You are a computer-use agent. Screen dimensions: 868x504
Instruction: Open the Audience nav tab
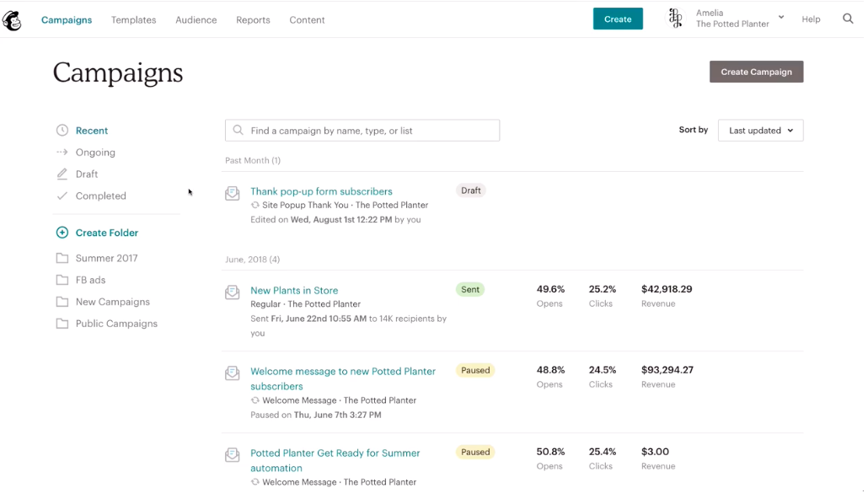point(196,20)
